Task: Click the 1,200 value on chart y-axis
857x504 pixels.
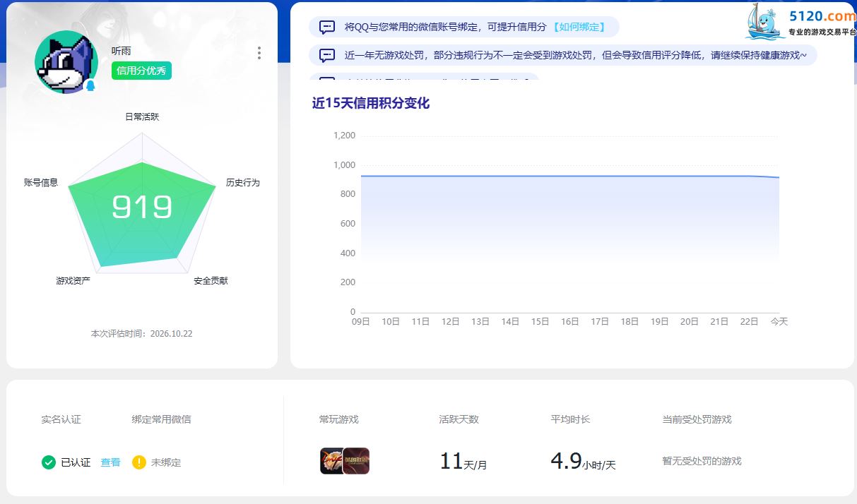Action: (344, 136)
